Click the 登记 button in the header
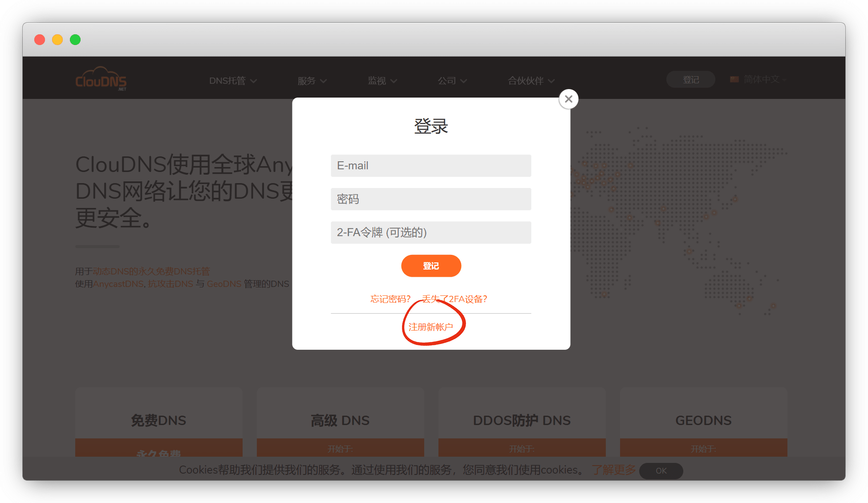Image resolution: width=868 pixels, height=503 pixels. tap(690, 79)
